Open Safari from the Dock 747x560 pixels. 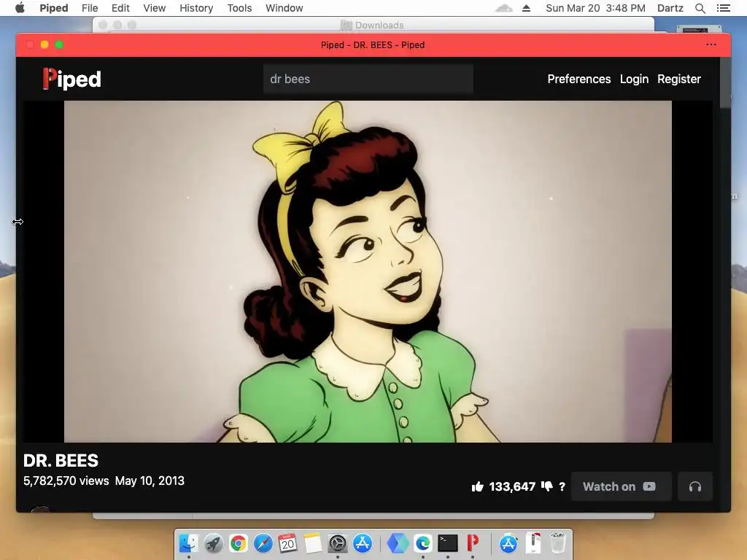pyautogui.click(x=263, y=542)
